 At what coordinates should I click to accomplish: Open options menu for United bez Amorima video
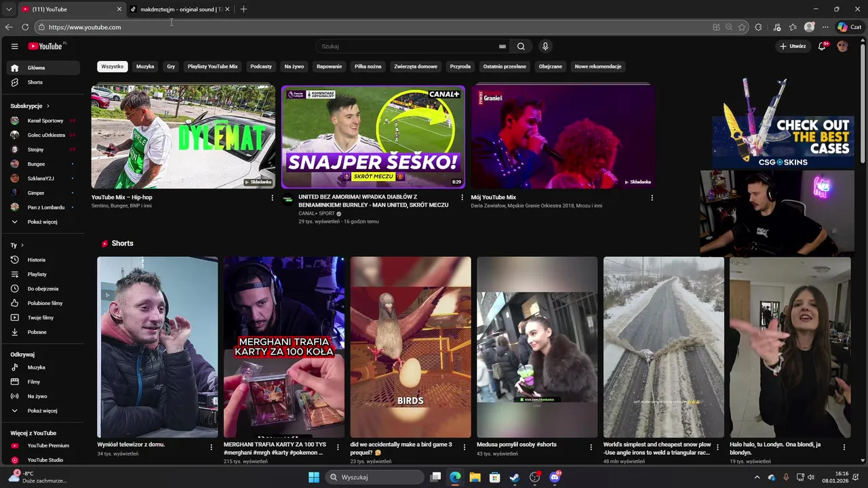click(462, 198)
